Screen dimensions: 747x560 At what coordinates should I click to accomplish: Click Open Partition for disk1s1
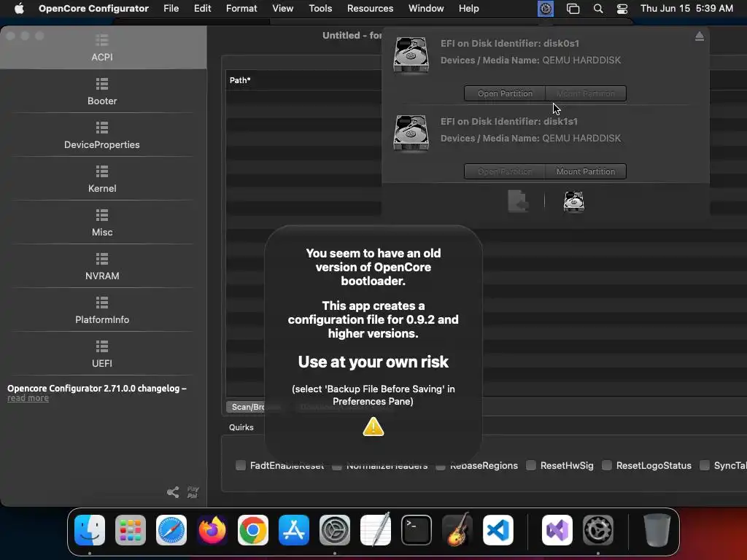click(505, 171)
